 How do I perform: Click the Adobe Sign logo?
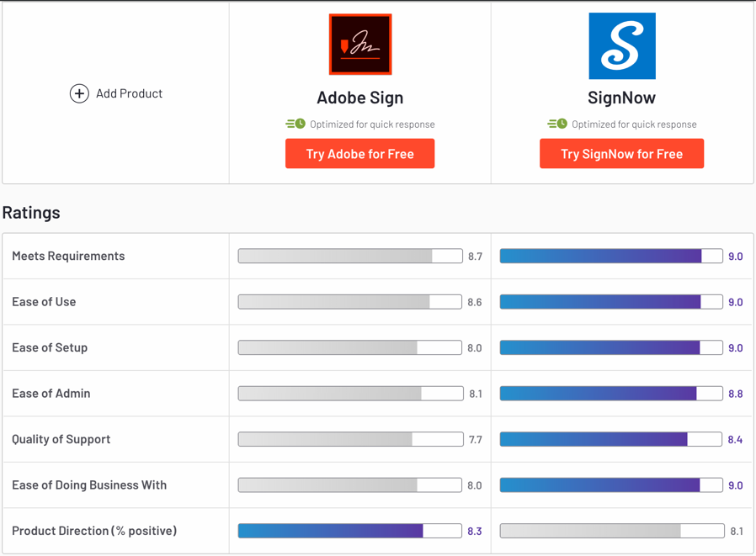(360, 45)
